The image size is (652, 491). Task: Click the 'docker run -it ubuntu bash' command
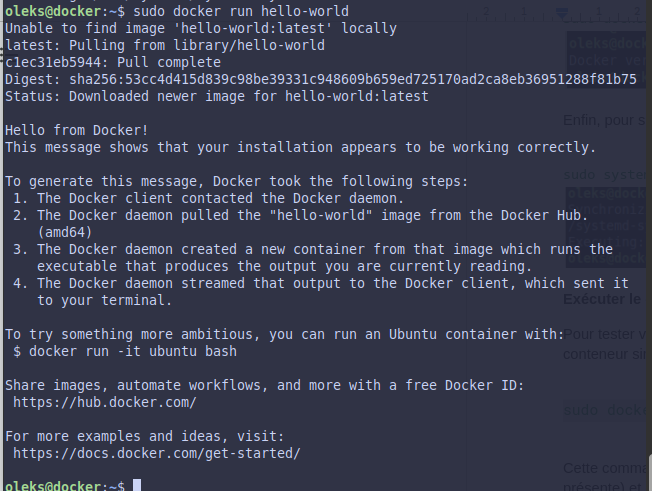point(133,351)
